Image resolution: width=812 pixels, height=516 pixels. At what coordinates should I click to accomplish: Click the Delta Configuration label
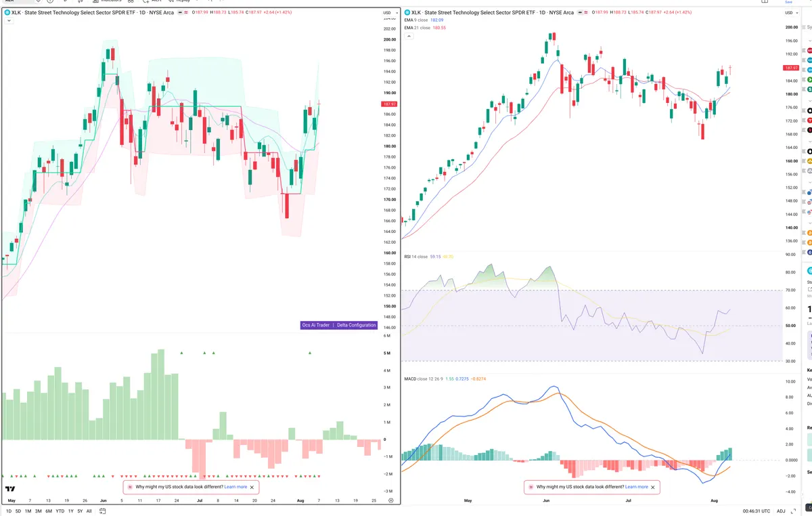[357, 325]
